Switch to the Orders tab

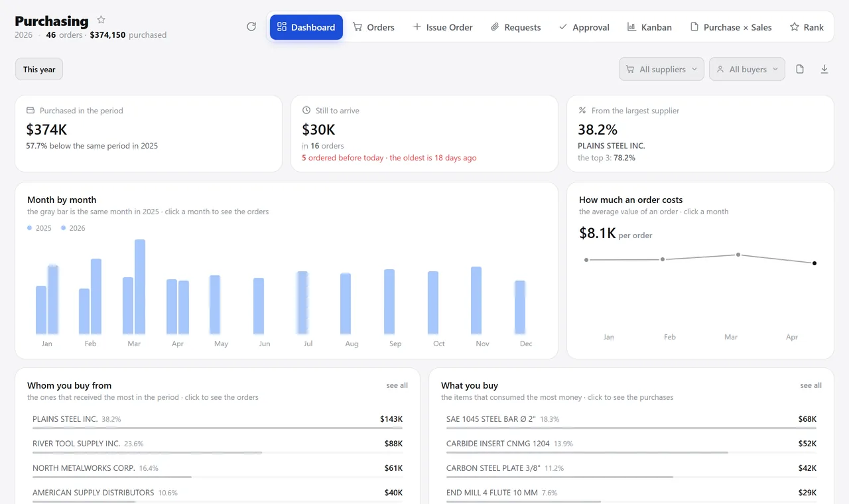(373, 27)
